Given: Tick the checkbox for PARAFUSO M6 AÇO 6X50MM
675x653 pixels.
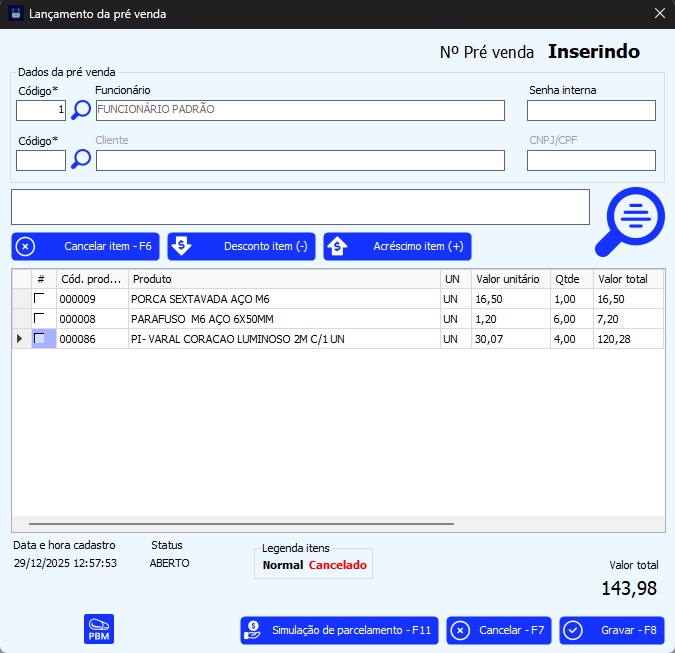Looking at the screenshot, I should (x=40, y=319).
